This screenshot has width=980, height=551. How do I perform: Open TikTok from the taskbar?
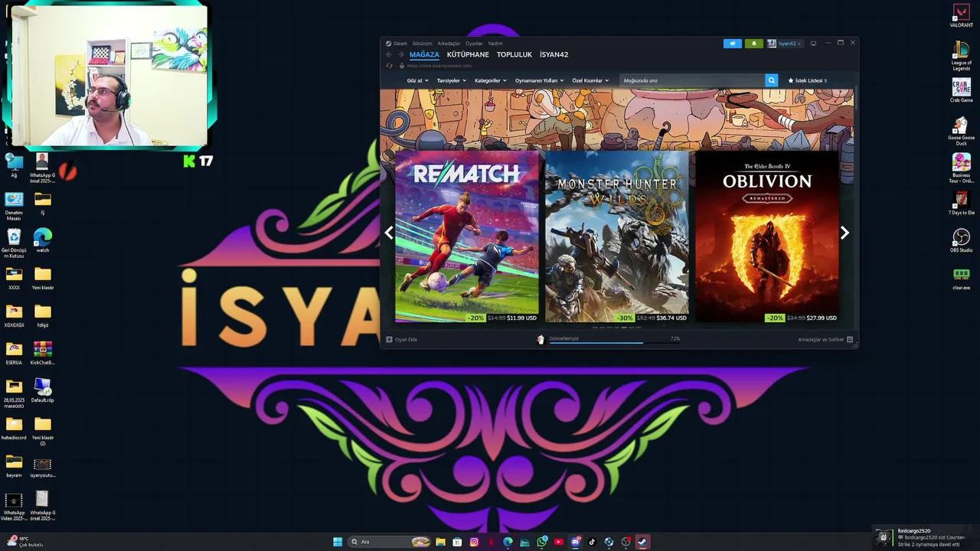(x=592, y=542)
